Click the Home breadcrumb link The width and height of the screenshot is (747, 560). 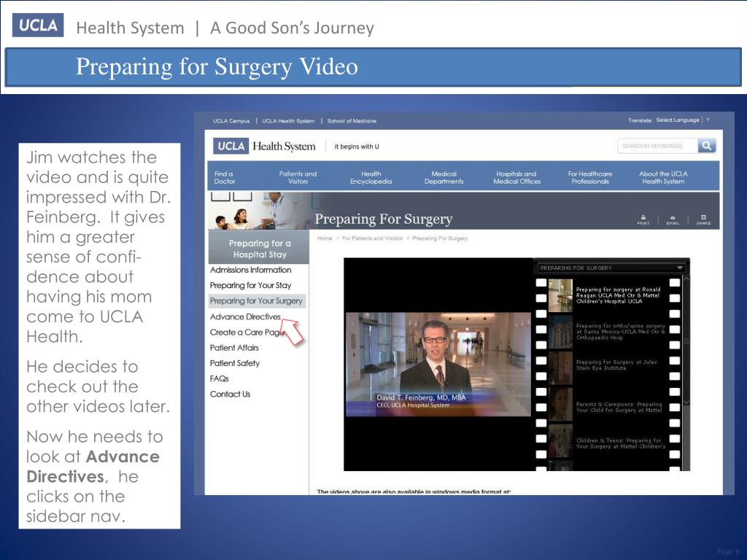pyautogui.click(x=325, y=238)
